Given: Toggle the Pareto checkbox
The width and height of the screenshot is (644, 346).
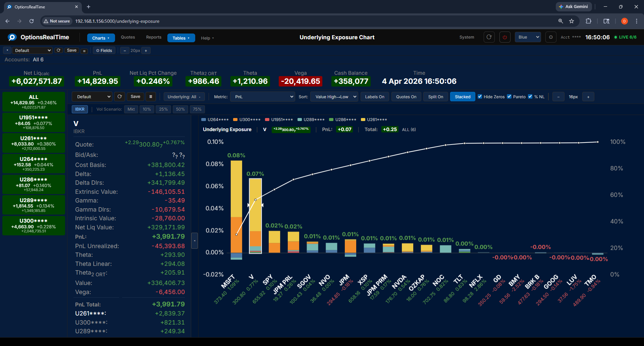Looking at the screenshot, I should [509, 97].
